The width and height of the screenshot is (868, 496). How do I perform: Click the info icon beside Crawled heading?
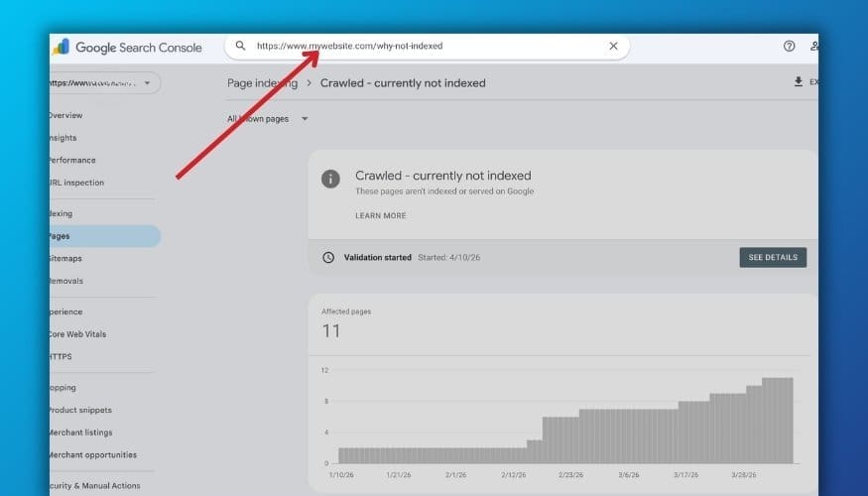(x=330, y=179)
